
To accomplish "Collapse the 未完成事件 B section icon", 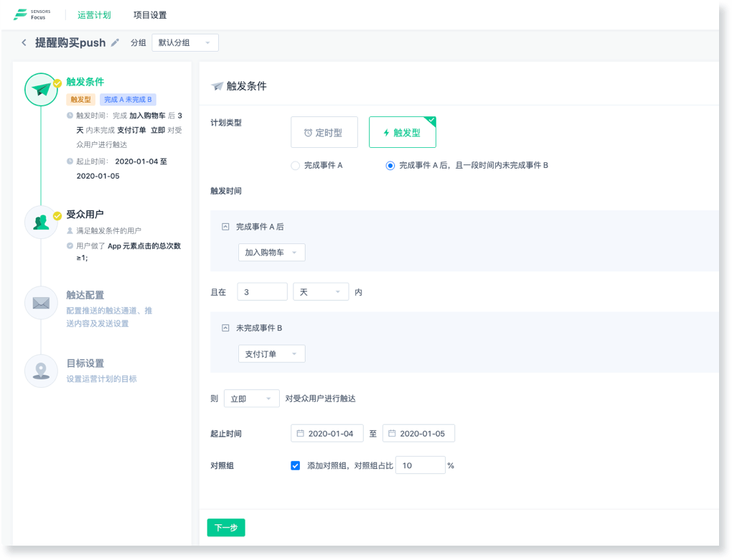I will (225, 327).
